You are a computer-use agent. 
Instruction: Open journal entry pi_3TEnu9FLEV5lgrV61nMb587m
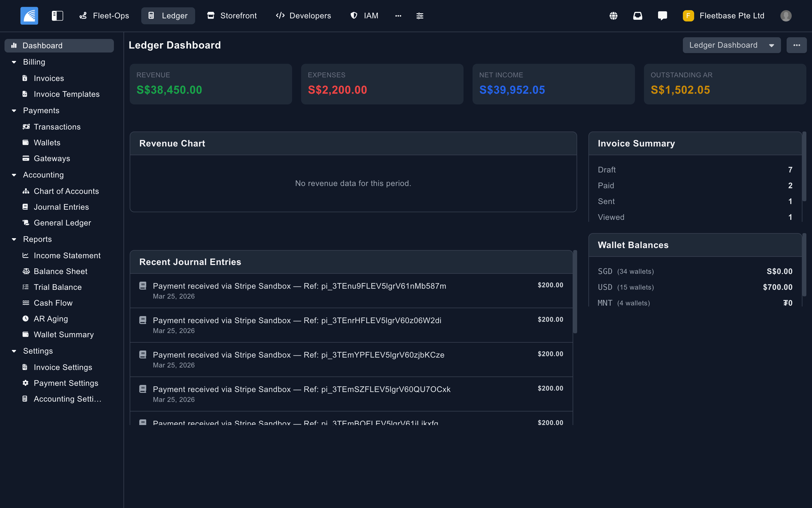(x=351, y=291)
